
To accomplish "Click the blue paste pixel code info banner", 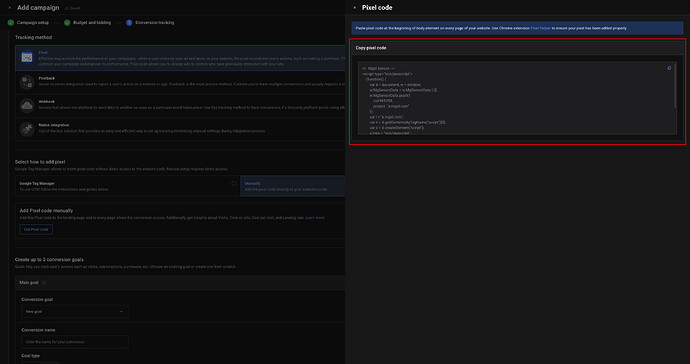I will pos(517,28).
